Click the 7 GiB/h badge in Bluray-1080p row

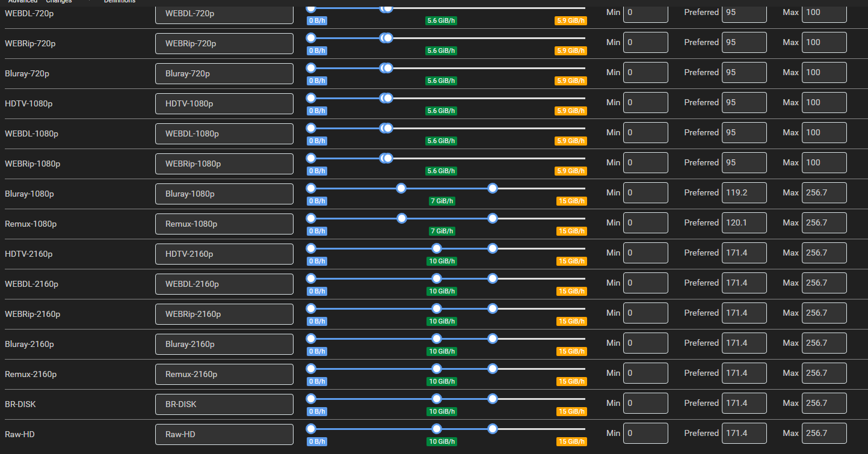click(442, 201)
